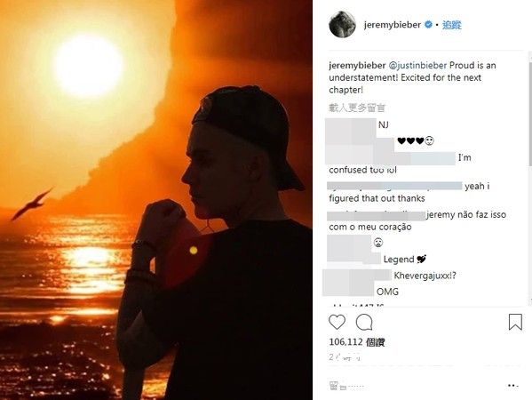
Task: Click the blurred username before "OMG"
Action: click(x=348, y=291)
